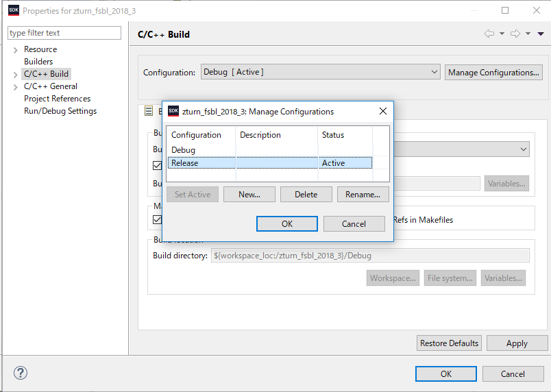Open the Configuration dropdown showing Debug [ Active ]
551x392 pixels.
tap(320, 72)
